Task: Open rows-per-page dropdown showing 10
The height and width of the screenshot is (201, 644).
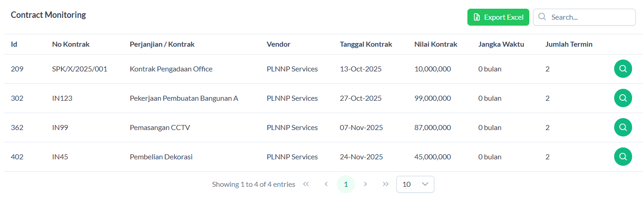Action: tap(415, 184)
